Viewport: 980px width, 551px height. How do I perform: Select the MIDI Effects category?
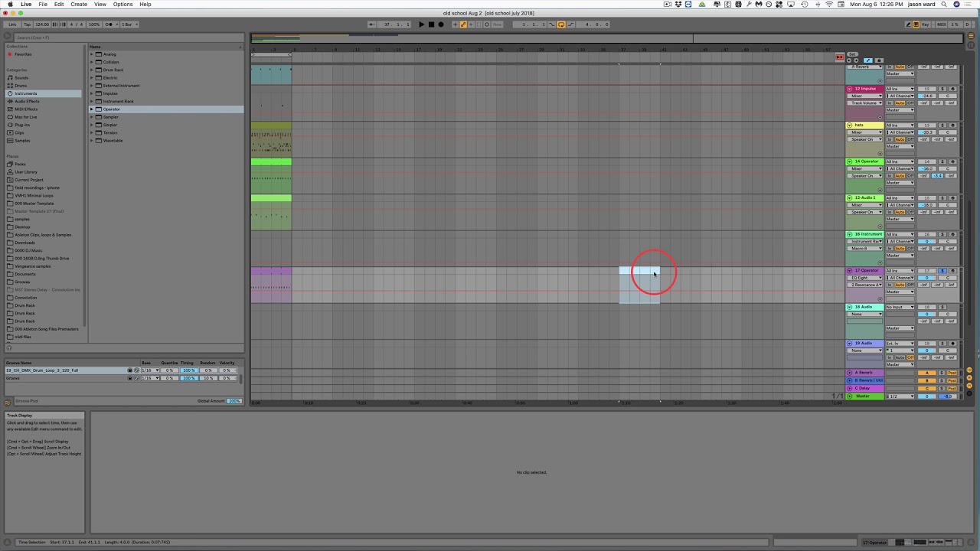[x=26, y=109]
